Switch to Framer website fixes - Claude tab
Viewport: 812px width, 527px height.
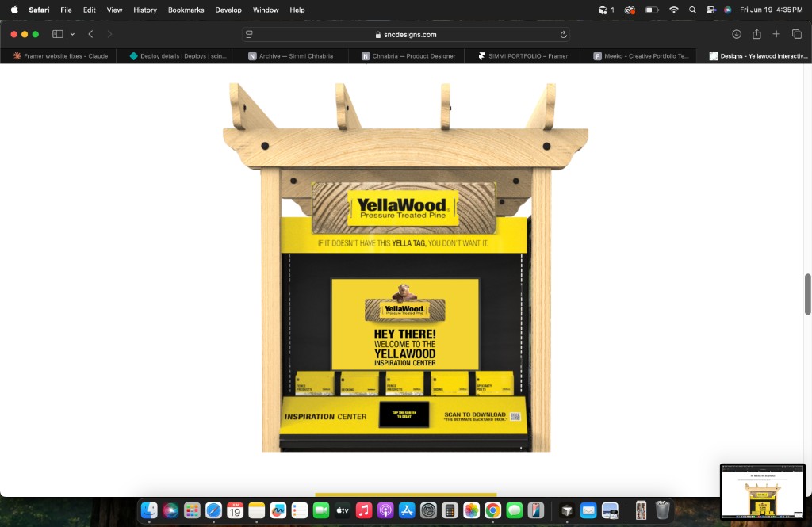tap(59, 56)
